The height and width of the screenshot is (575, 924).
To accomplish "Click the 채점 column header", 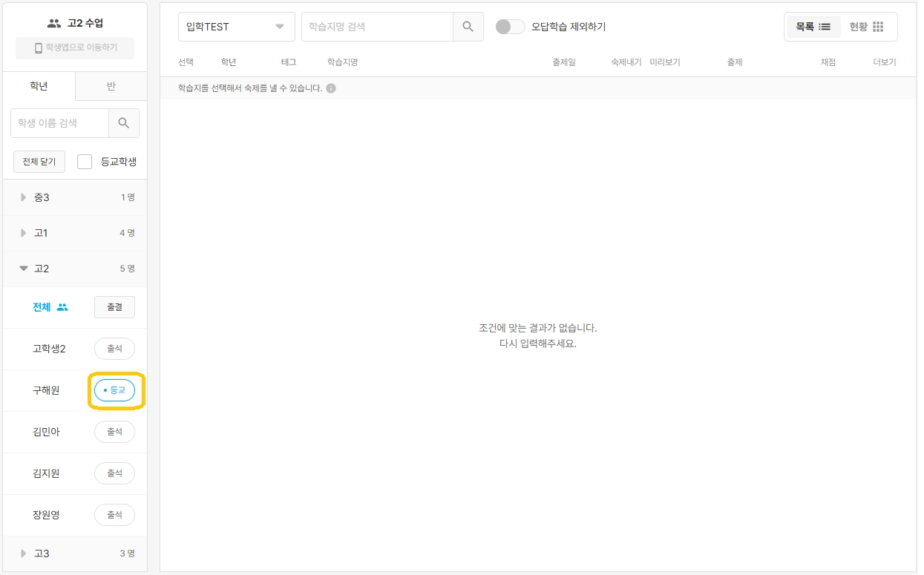I will pyautogui.click(x=828, y=62).
